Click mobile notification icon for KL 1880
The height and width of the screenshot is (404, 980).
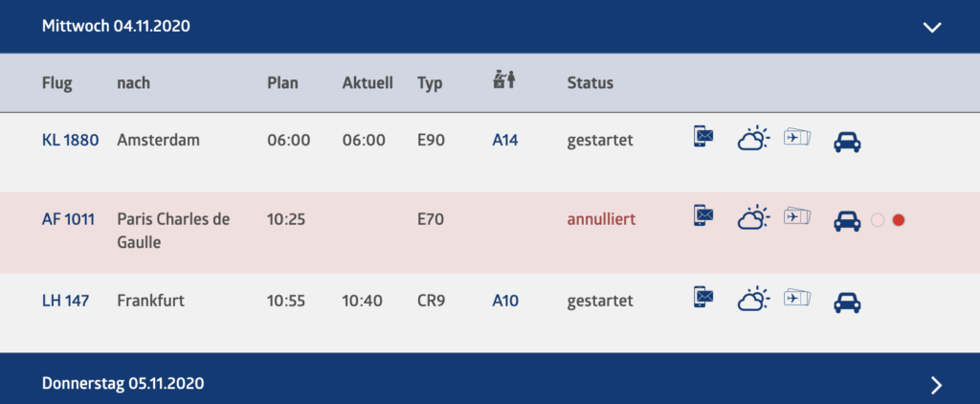pos(703,139)
